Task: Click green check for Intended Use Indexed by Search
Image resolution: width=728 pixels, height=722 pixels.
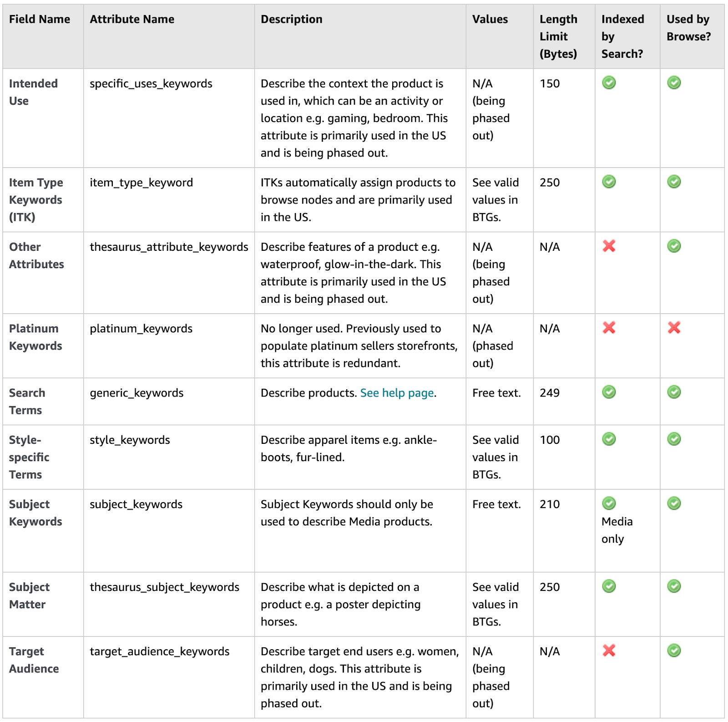Action: [609, 82]
